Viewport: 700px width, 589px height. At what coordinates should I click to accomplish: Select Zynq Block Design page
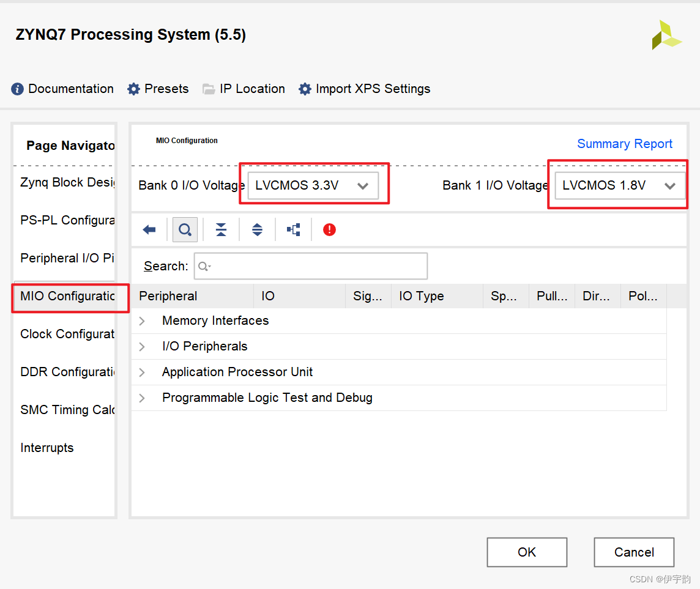(67, 182)
